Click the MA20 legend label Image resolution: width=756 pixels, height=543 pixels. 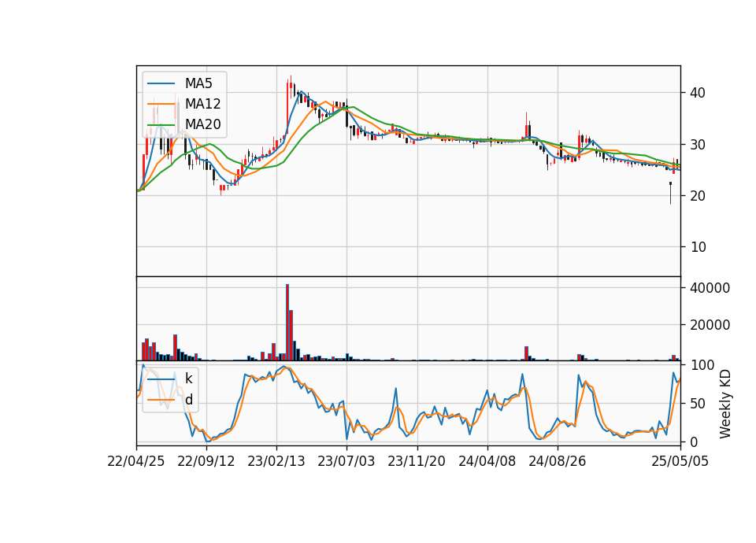(x=202, y=124)
